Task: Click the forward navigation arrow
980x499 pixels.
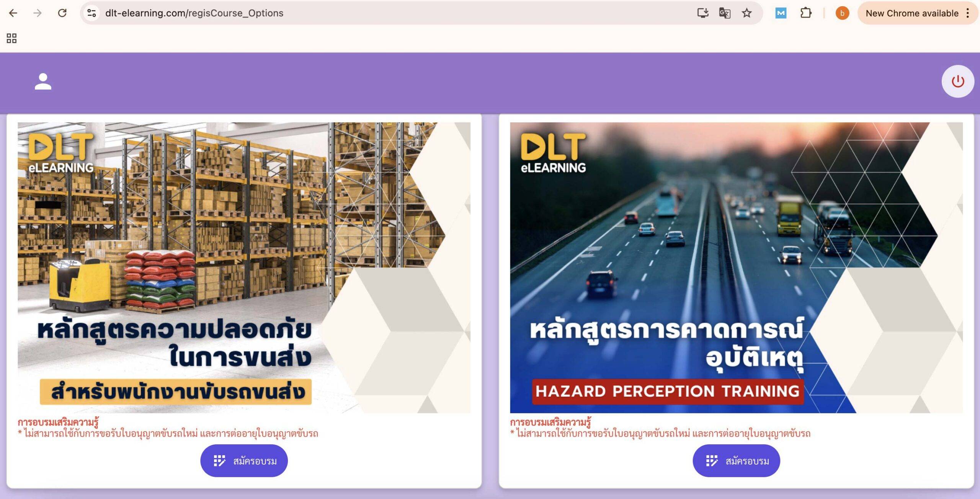Action: (x=38, y=13)
